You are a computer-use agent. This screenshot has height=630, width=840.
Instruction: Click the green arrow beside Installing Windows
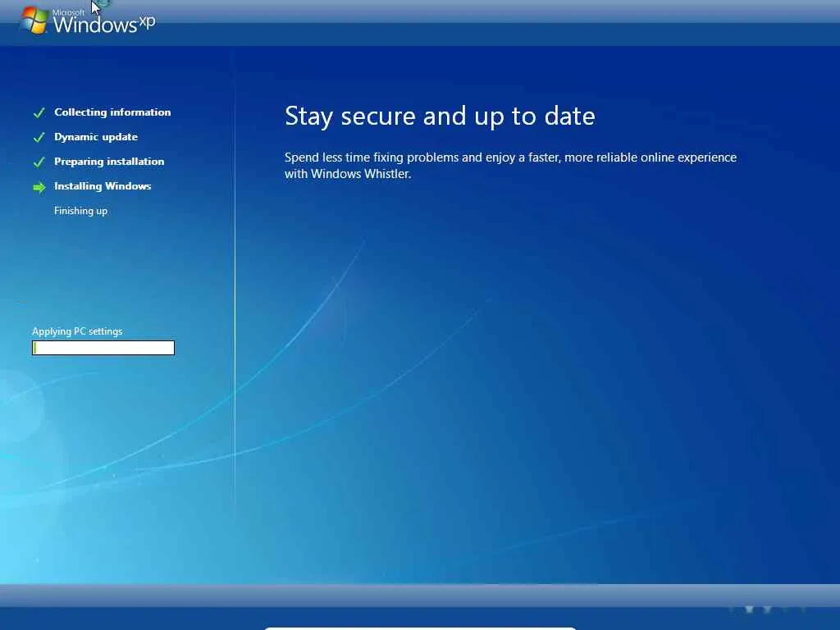[39, 187]
